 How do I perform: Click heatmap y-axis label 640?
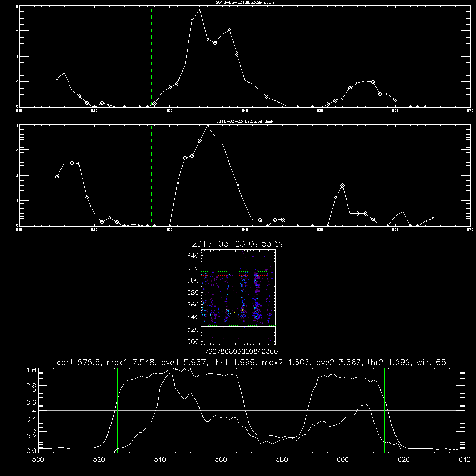coord(193,256)
